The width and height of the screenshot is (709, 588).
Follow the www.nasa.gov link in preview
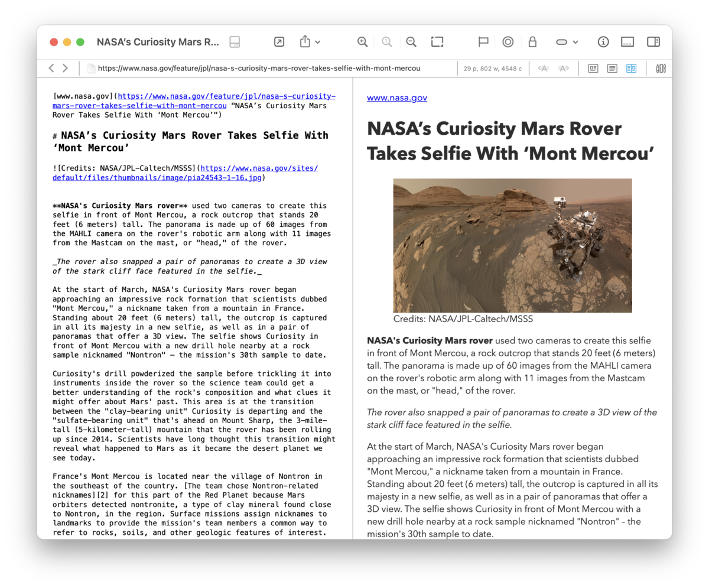[x=397, y=98]
